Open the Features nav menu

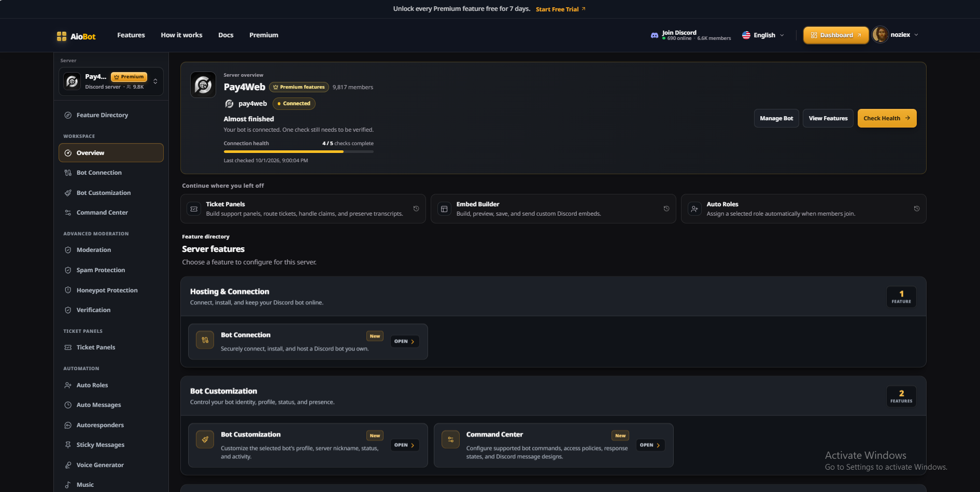[131, 35]
